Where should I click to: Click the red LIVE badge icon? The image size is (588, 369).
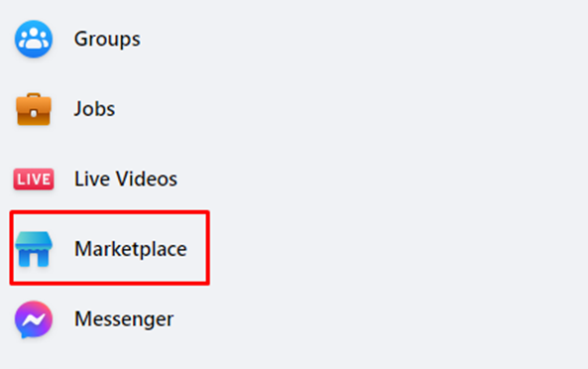click(x=34, y=179)
